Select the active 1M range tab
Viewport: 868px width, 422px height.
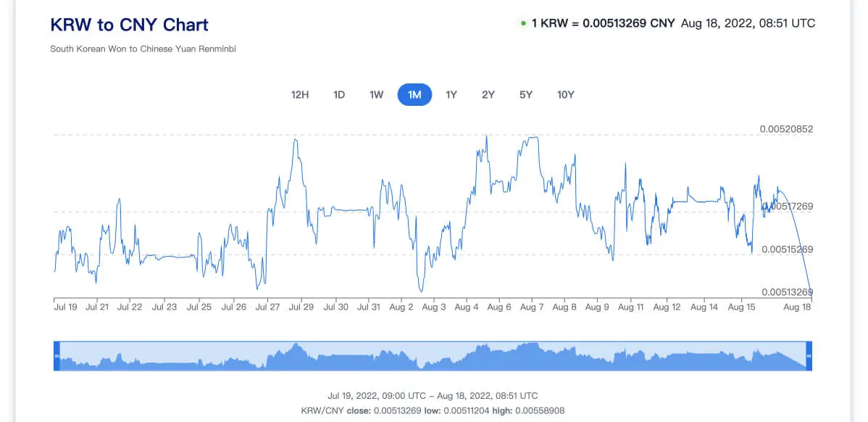tap(414, 95)
